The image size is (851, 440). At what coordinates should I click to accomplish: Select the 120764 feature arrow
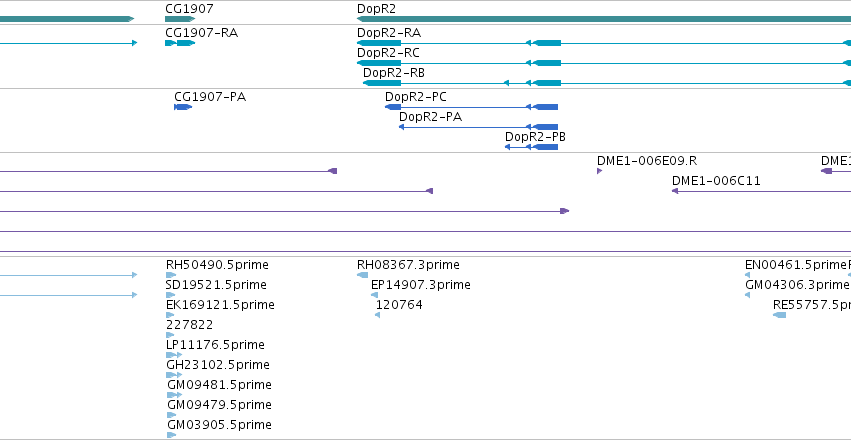click(x=378, y=315)
